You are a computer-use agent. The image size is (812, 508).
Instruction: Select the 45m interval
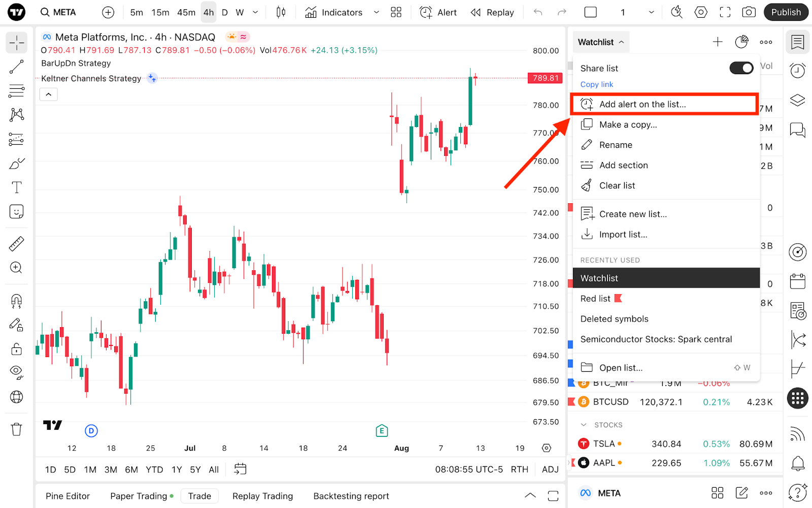coord(186,12)
